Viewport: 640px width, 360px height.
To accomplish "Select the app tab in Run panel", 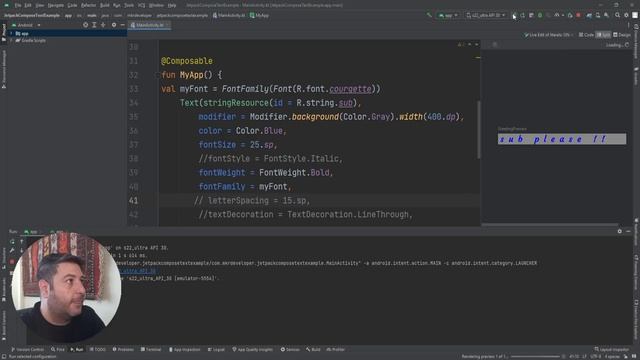I will point(33,231).
